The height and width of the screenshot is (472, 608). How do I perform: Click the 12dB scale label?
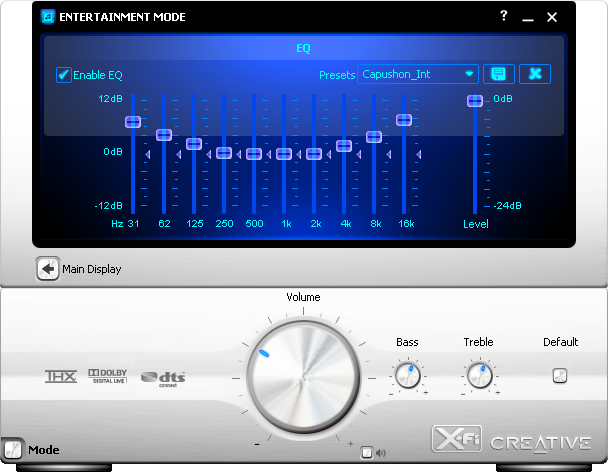pyautogui.click(x=111, y=99)
